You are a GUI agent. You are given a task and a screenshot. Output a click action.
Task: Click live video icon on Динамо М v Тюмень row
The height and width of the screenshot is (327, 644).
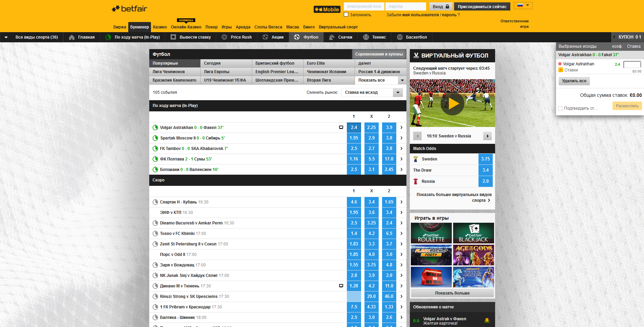coord(341,286)
